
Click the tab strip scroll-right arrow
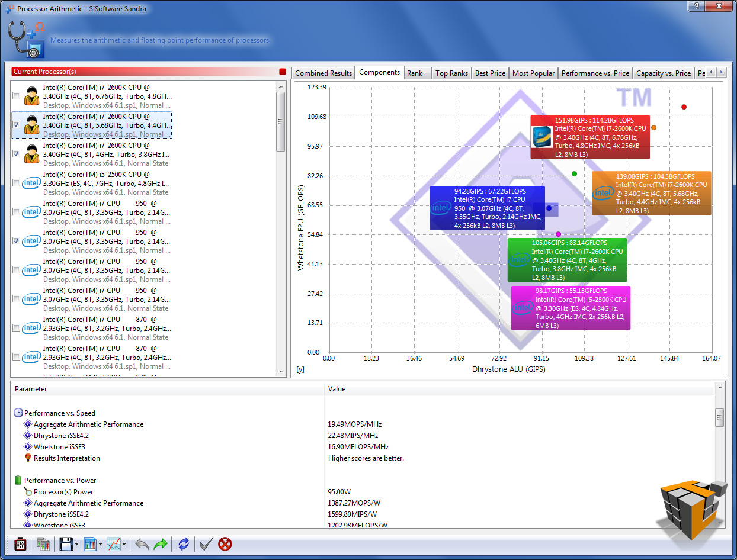tap(721, 72)
